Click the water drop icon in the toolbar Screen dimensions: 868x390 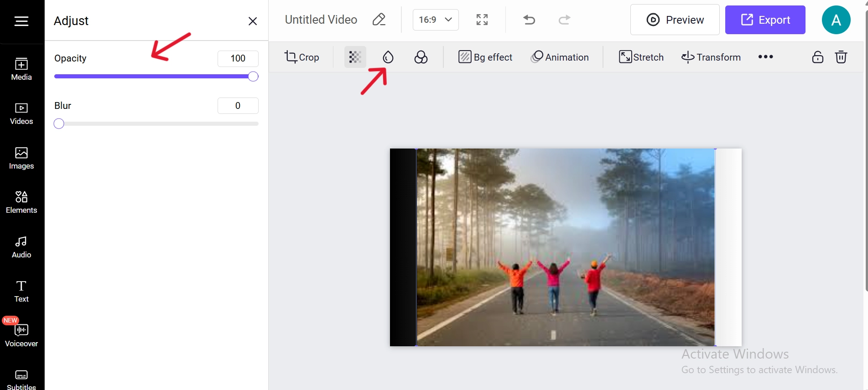(388, 57)
